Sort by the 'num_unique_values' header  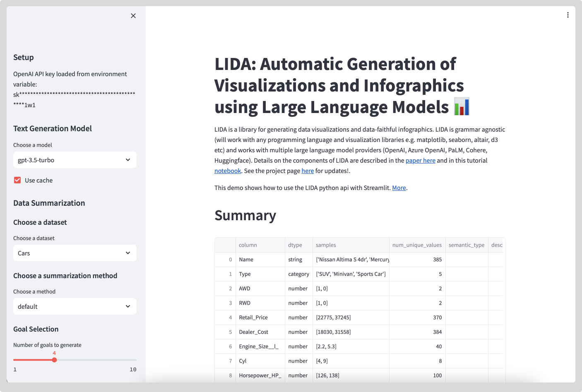[417, 245]
